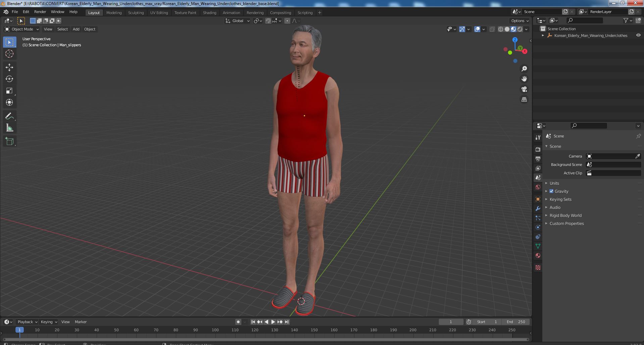This screenshot has width=644, height=345.
Task: Expand Korean_Elderly_Man collection in outliner
Action: coord(543,35)
